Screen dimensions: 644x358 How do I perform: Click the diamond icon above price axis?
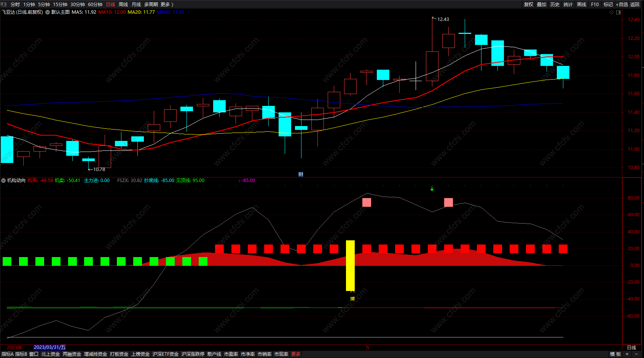click(x=612, y=12)
